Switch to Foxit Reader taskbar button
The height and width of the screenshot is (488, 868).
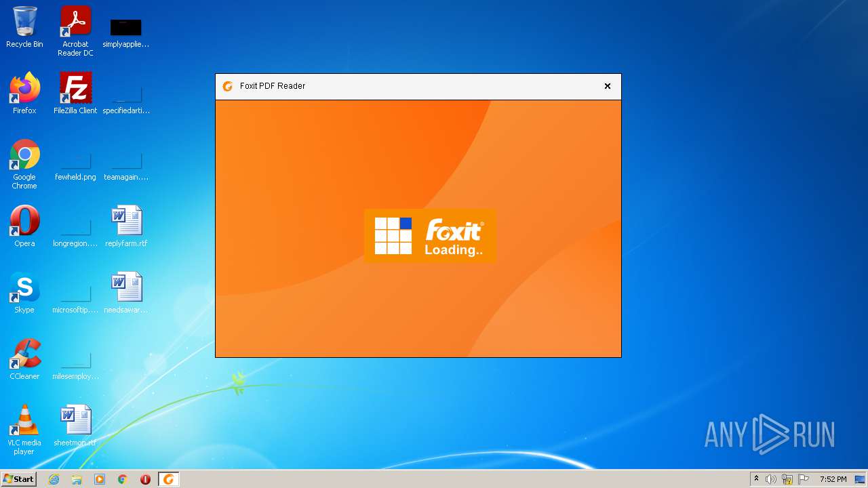point(168,479)
